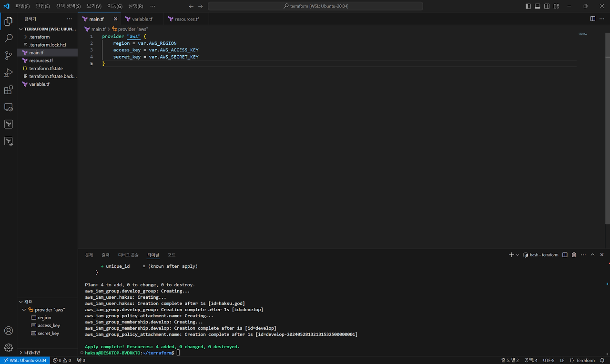Open Run and Debug view

pos(8,73)
